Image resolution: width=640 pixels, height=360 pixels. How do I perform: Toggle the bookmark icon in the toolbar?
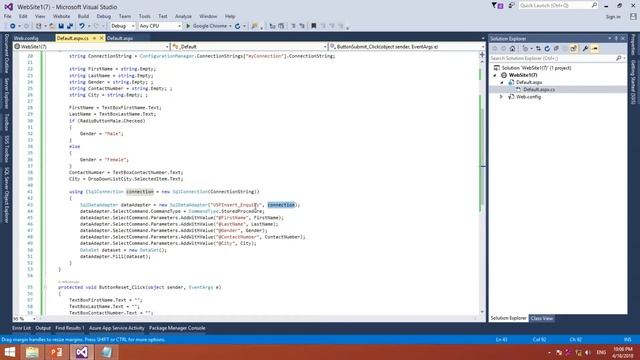pyautogui.click(x=313, y=26)
